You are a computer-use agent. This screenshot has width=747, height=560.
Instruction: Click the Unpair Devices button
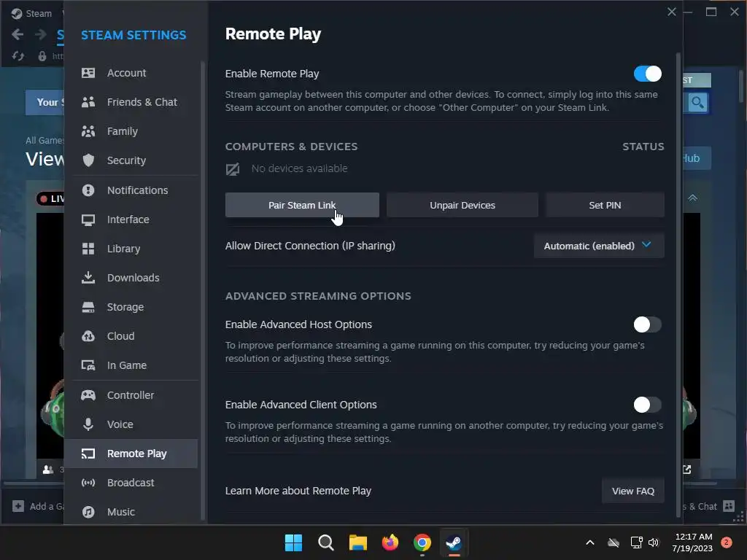click(462, 205)
